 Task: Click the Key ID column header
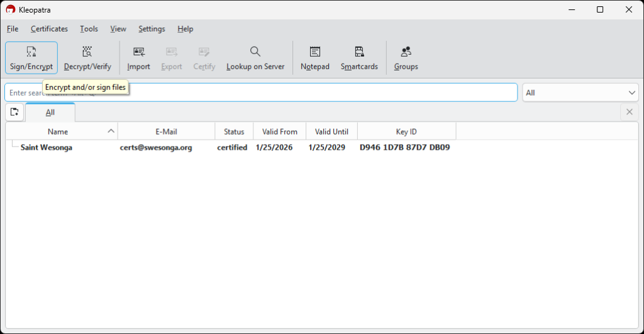tap(406, 131)
